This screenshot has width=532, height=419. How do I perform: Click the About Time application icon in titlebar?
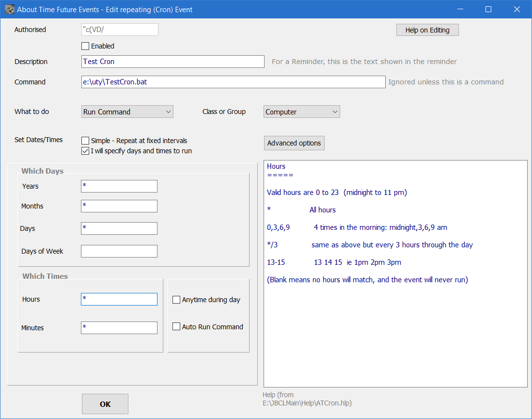(11, 9)
